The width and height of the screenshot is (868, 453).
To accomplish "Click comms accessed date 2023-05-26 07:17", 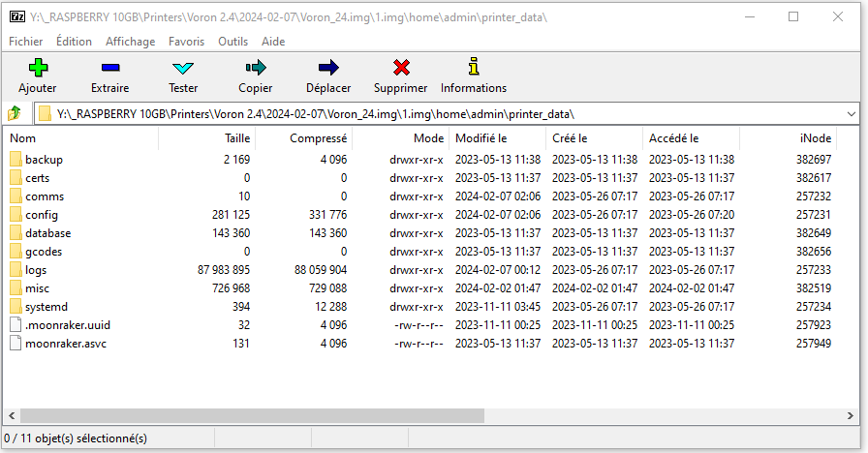I will coord(692,196).
